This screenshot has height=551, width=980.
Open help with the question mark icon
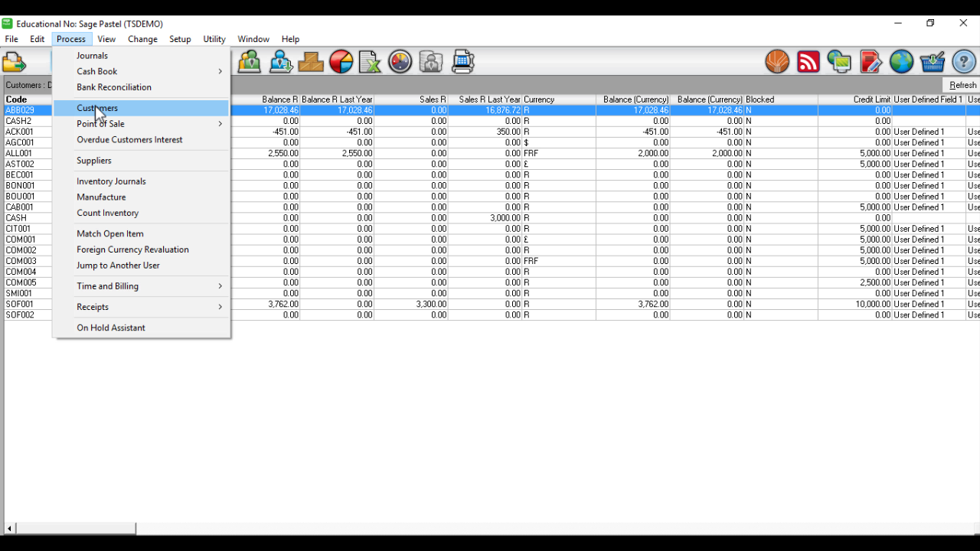(964, 62)
